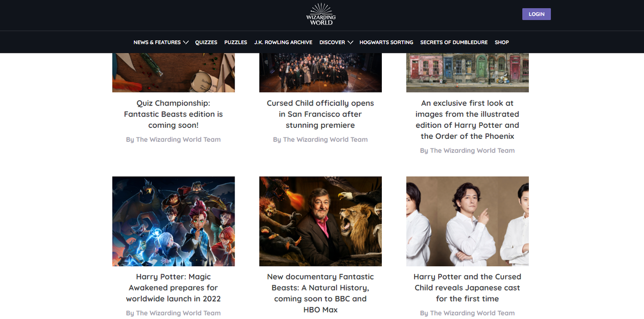This screenshot has width=644, height=319.
Task: Expand the News & Features chevron
Action: (186, 42)
